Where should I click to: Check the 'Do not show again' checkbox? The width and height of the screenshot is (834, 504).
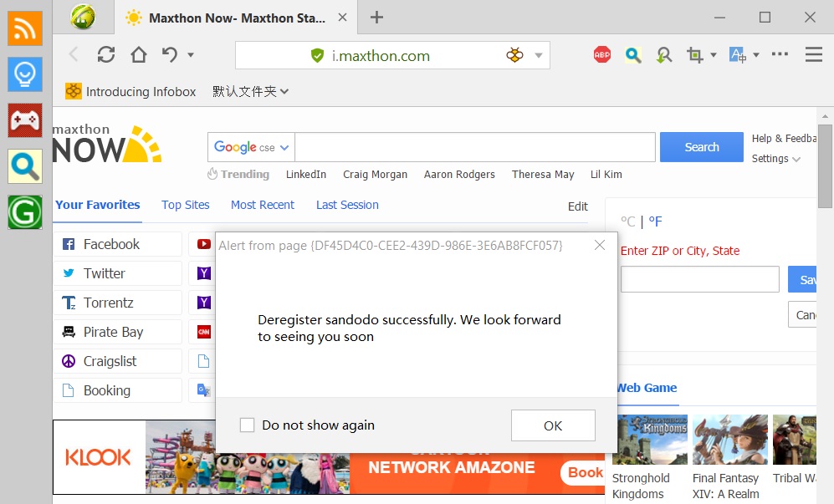[x=247, y=425]
